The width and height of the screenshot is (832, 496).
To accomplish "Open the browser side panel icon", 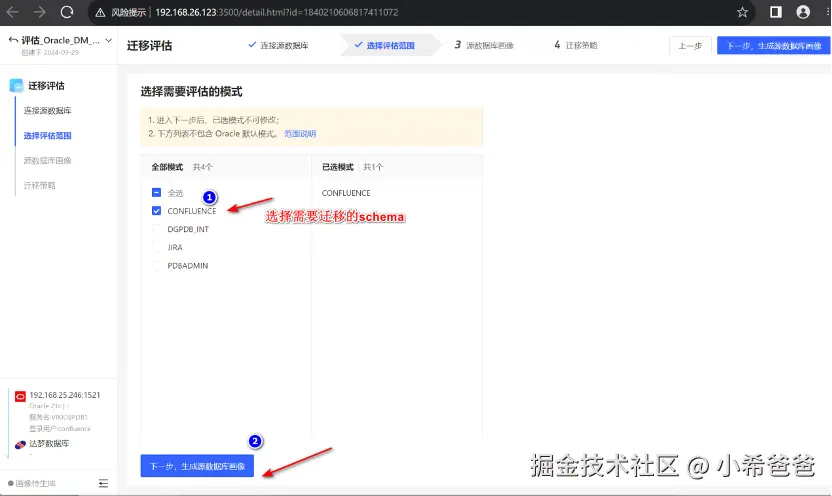I will (776, 12).
